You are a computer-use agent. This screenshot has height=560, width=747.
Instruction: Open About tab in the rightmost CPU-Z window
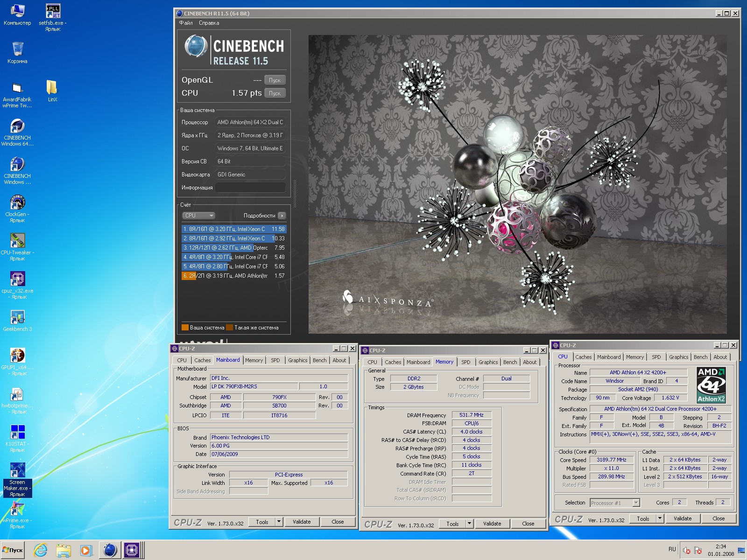click(720, 357)
